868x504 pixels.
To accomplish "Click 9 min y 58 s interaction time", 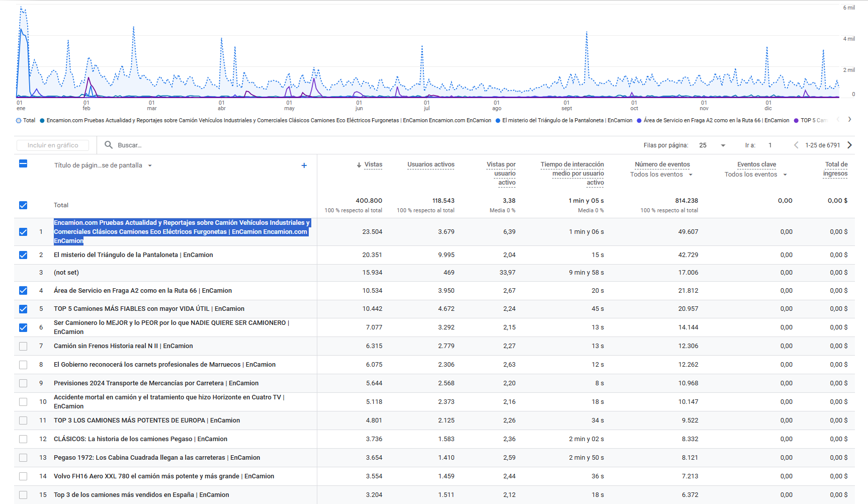I will coord(586,273).
